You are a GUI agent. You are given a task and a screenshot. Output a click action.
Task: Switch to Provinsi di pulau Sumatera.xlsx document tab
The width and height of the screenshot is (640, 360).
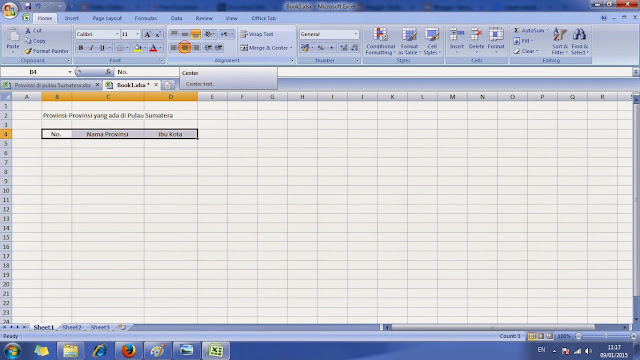[x=53, y=85]
